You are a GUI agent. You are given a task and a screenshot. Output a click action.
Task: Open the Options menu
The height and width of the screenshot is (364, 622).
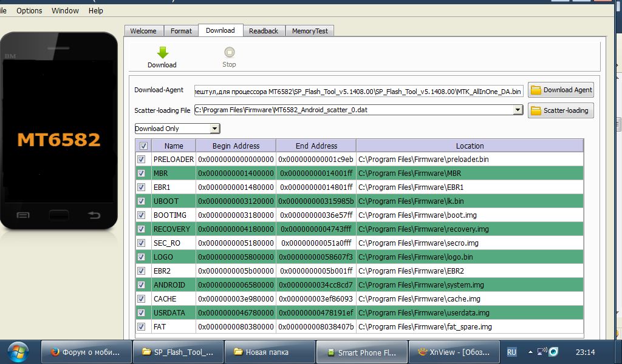[29, 10]
